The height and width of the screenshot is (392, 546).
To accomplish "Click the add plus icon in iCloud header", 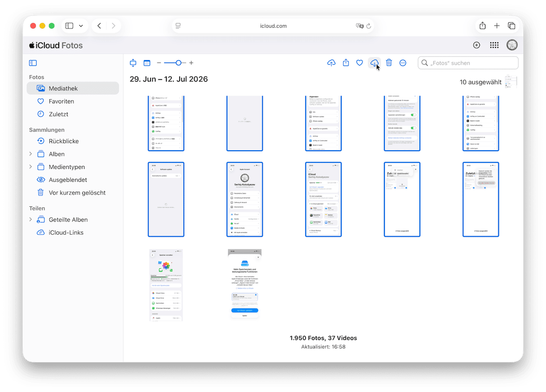I will tap(476, 45).
